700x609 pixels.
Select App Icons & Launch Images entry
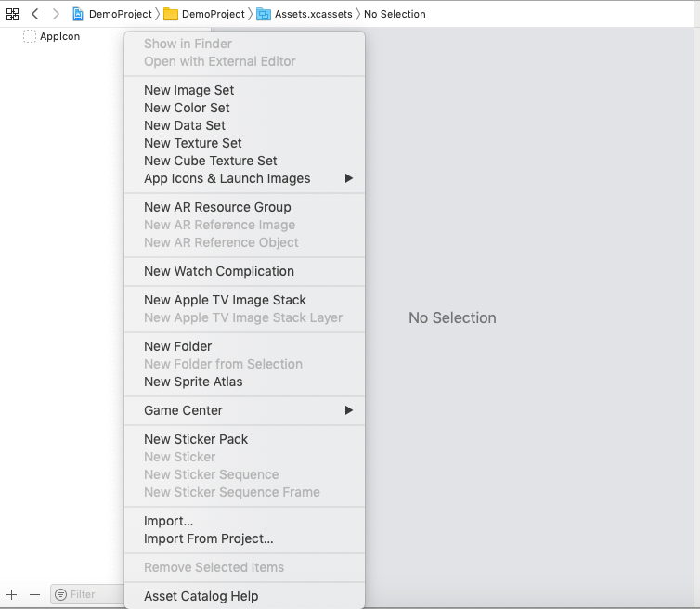click(x=245, y=178)
